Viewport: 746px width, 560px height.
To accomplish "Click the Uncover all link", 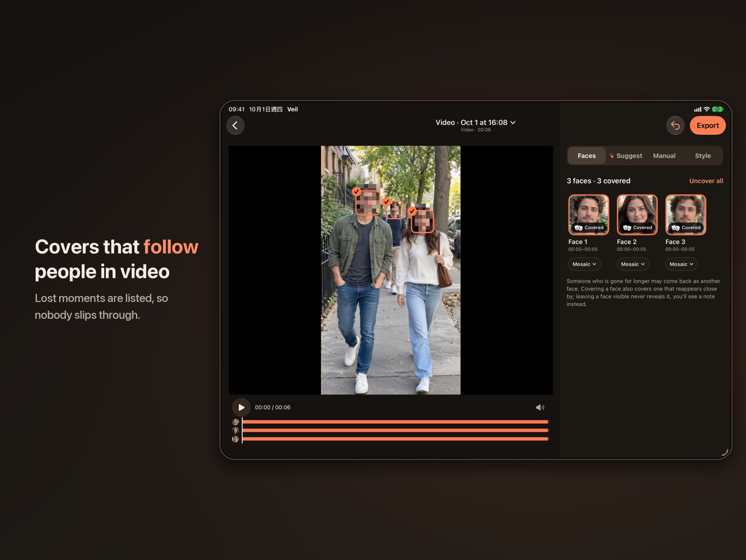I will coord(706,181).
